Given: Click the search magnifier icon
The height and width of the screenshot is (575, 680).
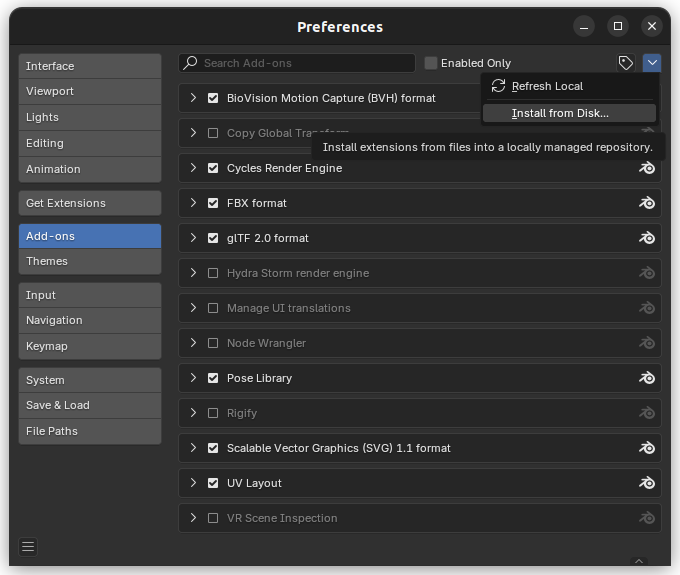Looking at the screenshot, I should click(190, 62).
